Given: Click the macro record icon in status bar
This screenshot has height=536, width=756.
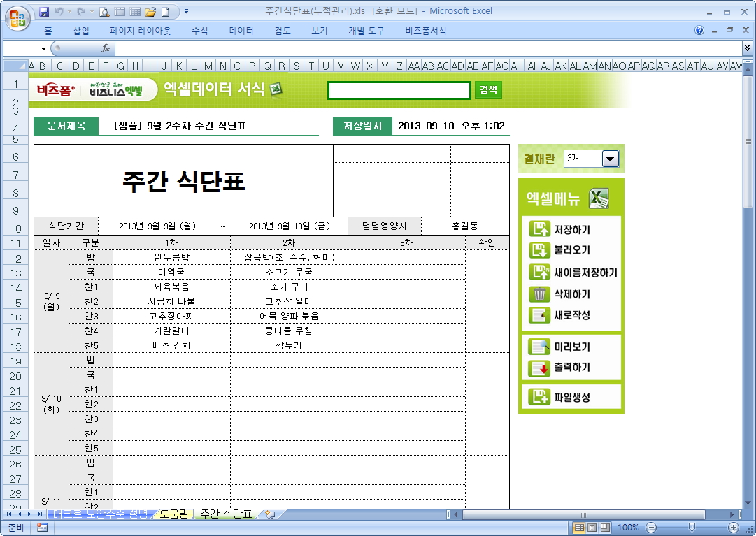Looking at the screenshot, I should (42, 528).
